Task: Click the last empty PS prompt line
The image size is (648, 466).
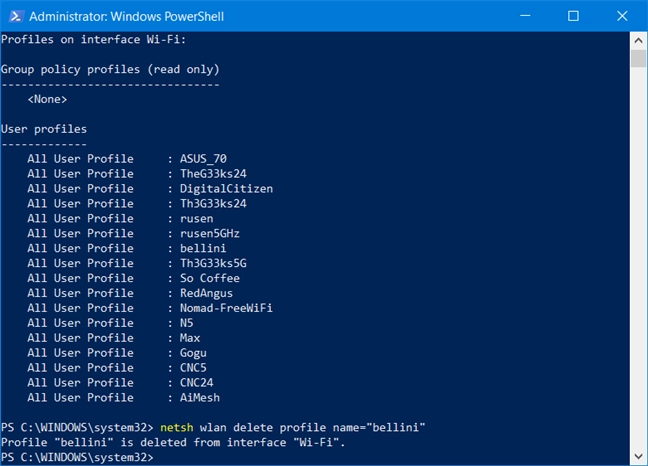Action: coord(77,457)
